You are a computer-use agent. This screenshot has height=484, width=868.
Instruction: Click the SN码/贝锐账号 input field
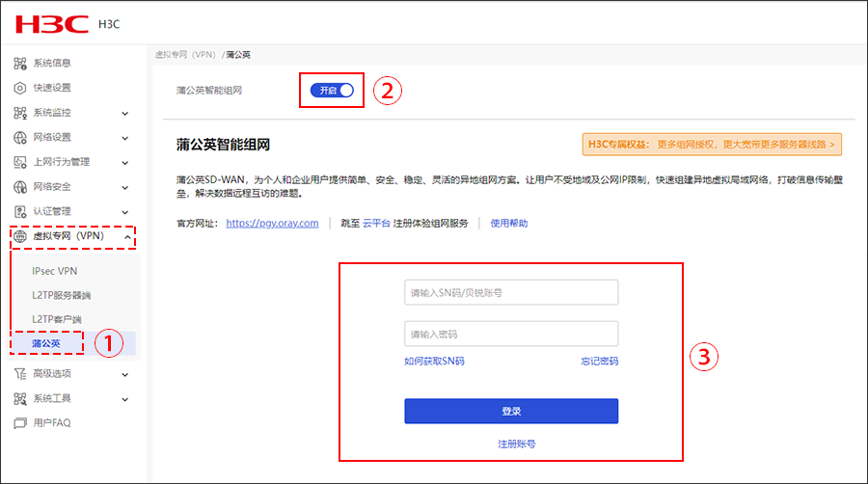click(x=511, y=292)
